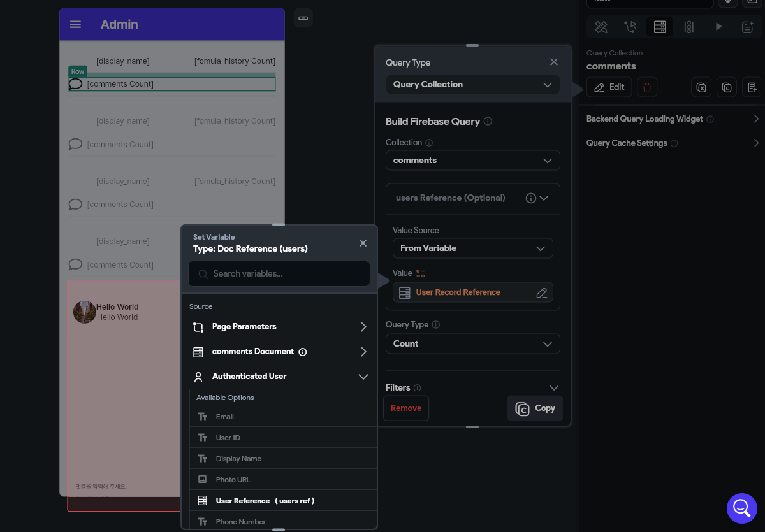Click the first [fomula_history Count] text
This screenshot has width=765, height=532.
(235, 61)
